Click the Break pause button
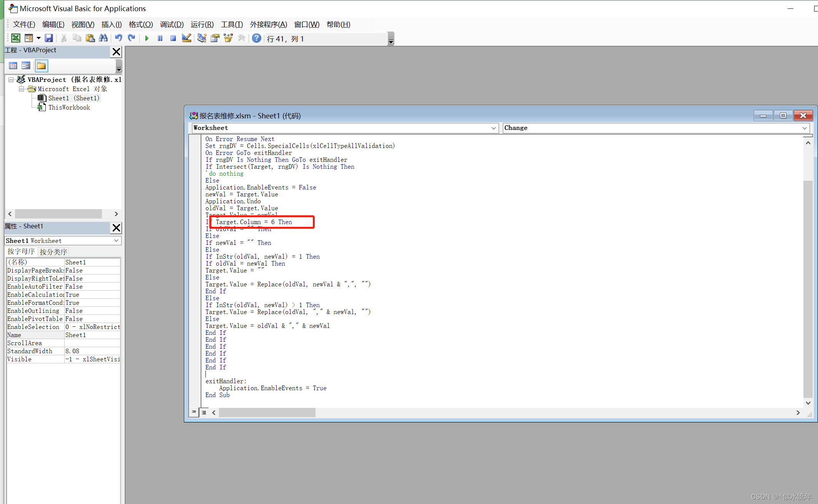 click(x=160, y=38)
